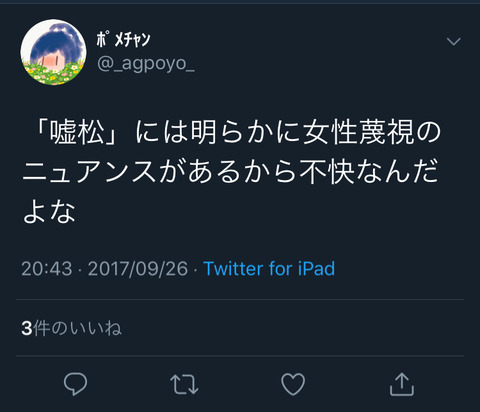Expand the tweet options chevron menu
Image resolution: width=480 pixels, height=412 pixels.
click(454, 42)
